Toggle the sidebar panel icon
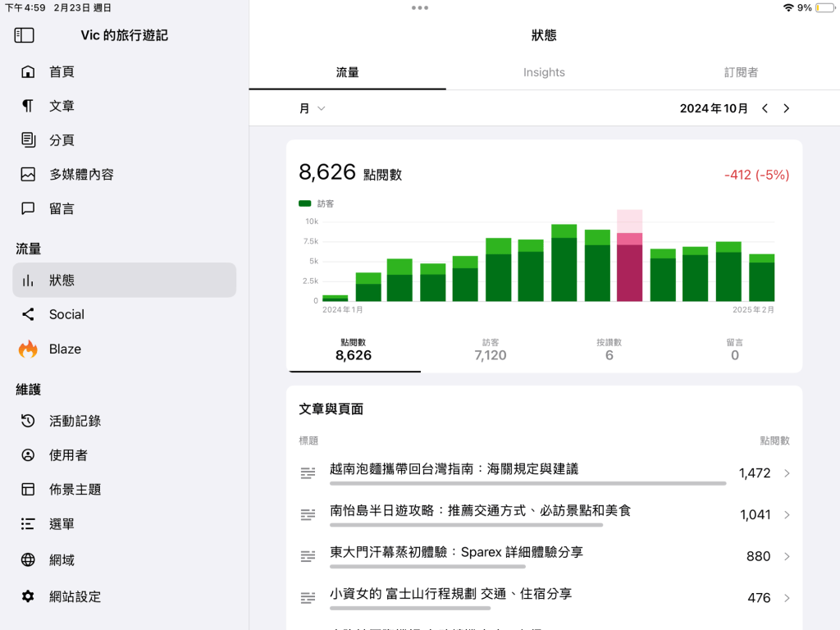This screenshot has height=630, width=840. (25, 35)
